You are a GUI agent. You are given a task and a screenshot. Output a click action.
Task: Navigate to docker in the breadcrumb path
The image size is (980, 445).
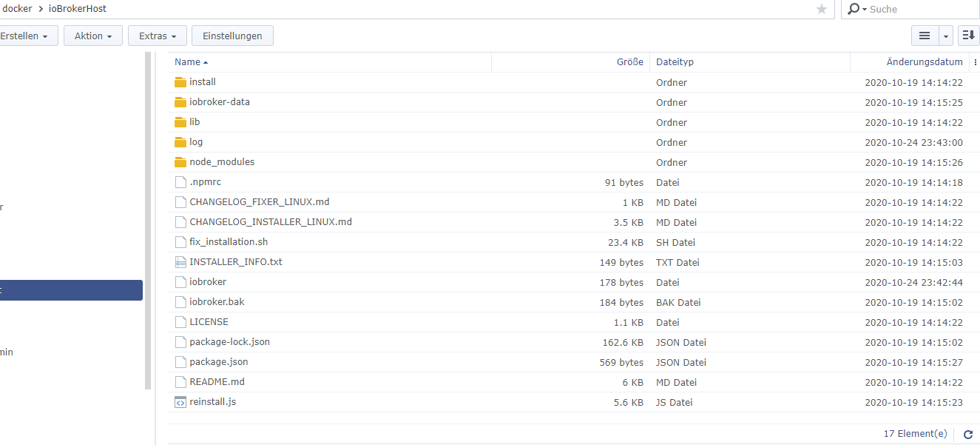18,9
